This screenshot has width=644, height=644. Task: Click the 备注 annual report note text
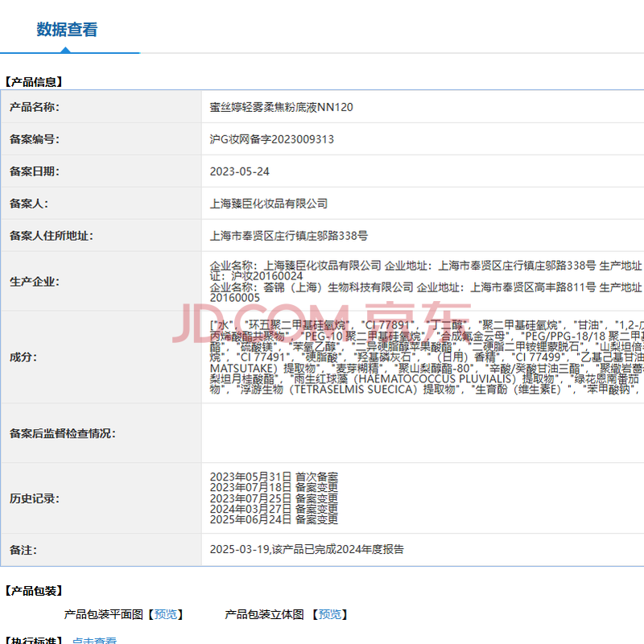pyautogui.click(x=307, y=550)
